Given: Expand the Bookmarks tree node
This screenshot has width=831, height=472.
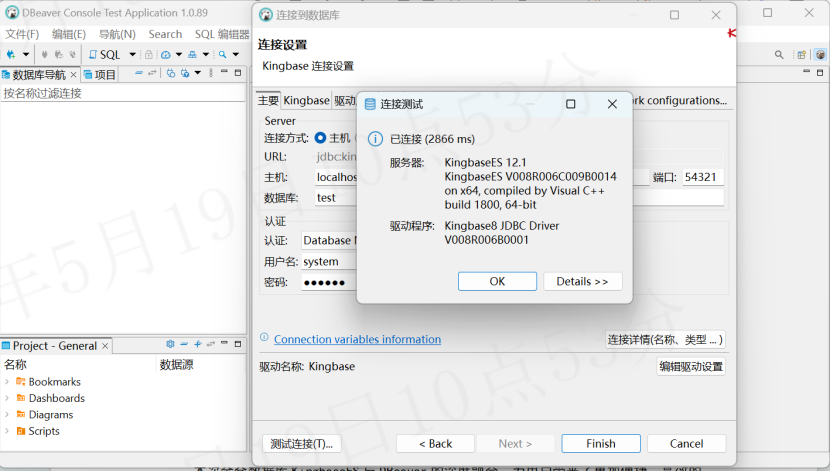Looking at the screenshot, I should pos(7,382).
